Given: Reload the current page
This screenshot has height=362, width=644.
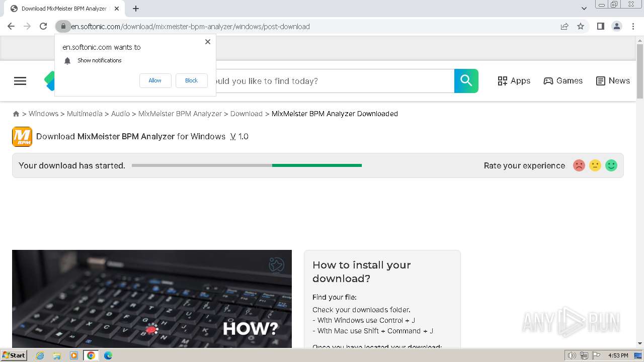Looking at the screenshot, I should click(43, 26).
